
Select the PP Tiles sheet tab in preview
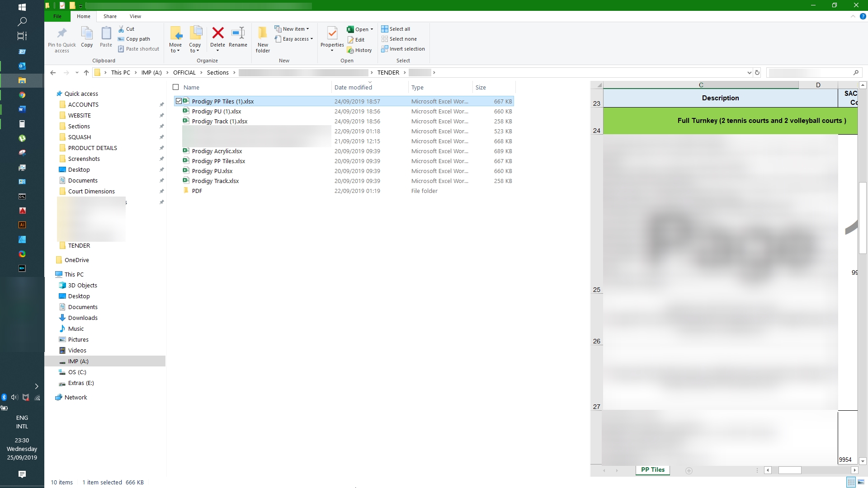[x=653, y=470]
